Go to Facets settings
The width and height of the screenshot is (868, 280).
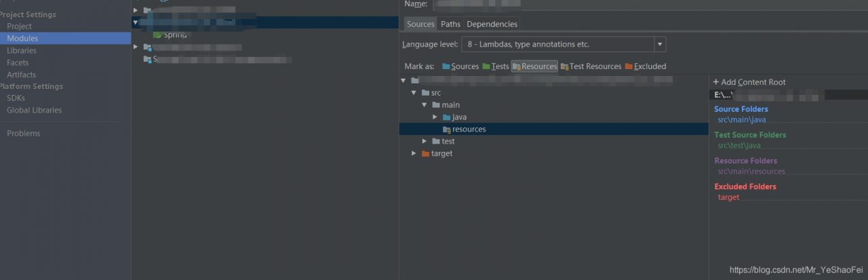tap(18, 63)
